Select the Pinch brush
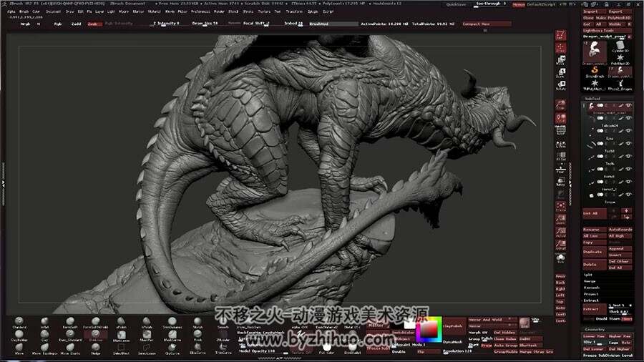The height and width of the screenshot is (362, 644). tap(198, 336)
